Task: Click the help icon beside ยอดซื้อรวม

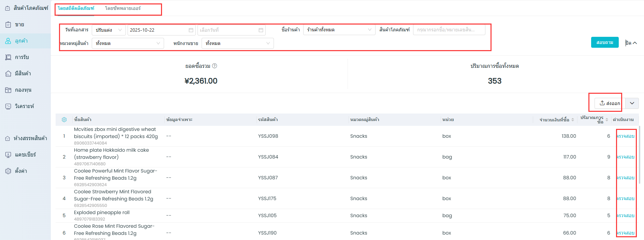Action: click(215, 66)
